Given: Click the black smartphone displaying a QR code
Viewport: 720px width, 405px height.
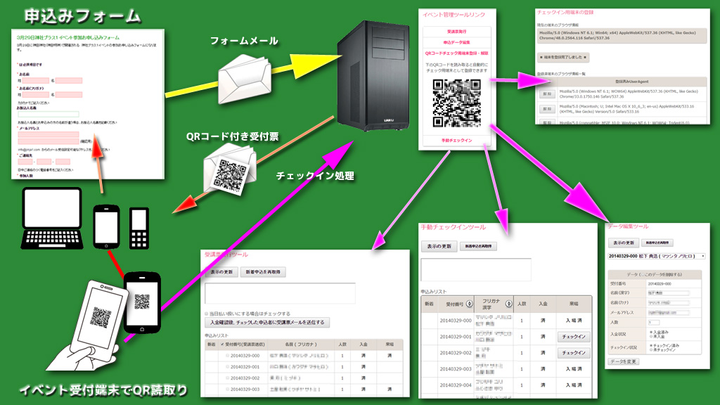Looking at the screenshot, I should (x=142, y=302).
